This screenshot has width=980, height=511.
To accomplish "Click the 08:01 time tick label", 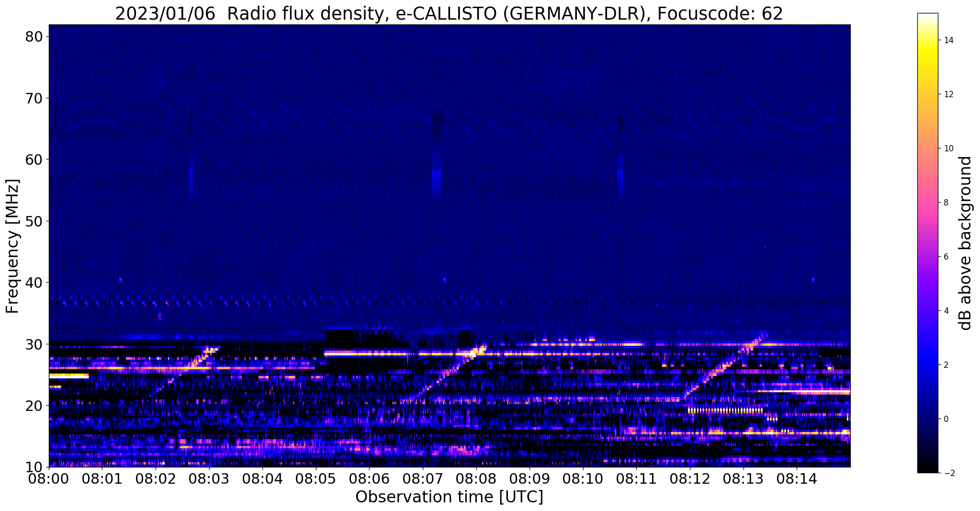I will point(102,478).
